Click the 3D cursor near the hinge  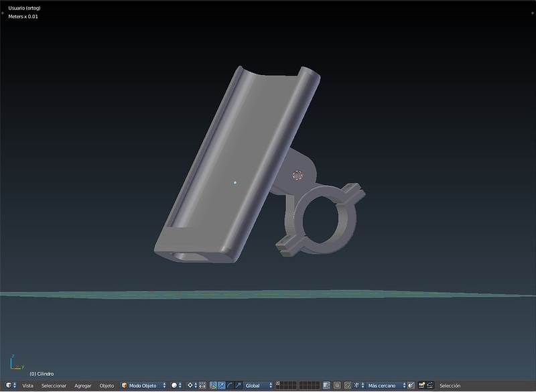[x=297, y=175]
